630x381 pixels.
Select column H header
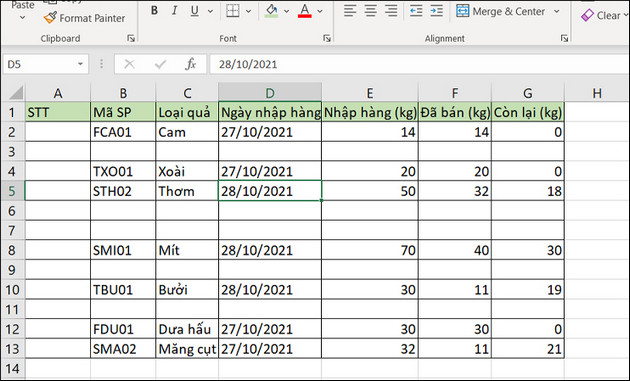tap(597, 93)
